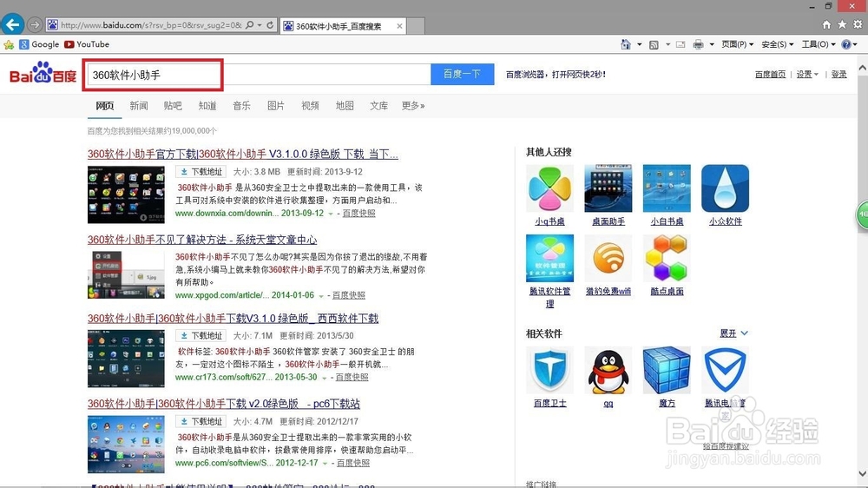The height and width of the screenshot is (488, 868).
Task: Open 小q书桌 app icon
Action: [549, 188]
